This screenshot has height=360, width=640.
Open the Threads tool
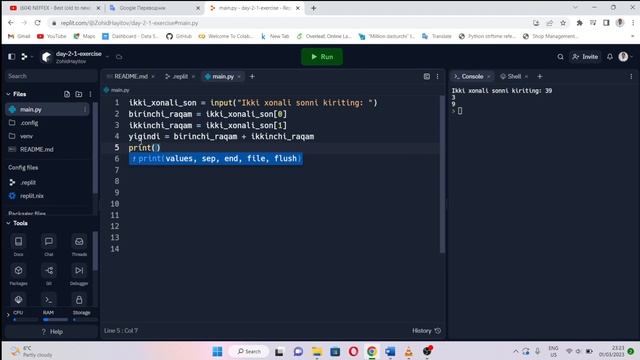(x=79, y=245)
